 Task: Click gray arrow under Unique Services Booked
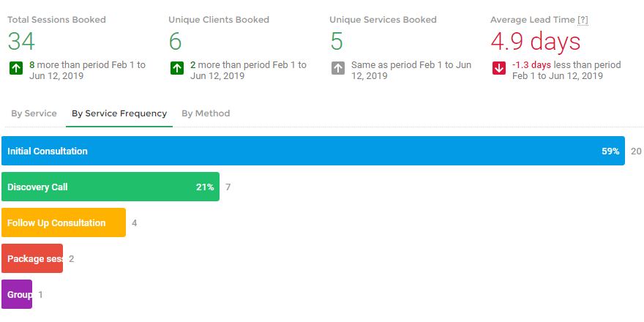pyautogui.click(x=337, y=68)
